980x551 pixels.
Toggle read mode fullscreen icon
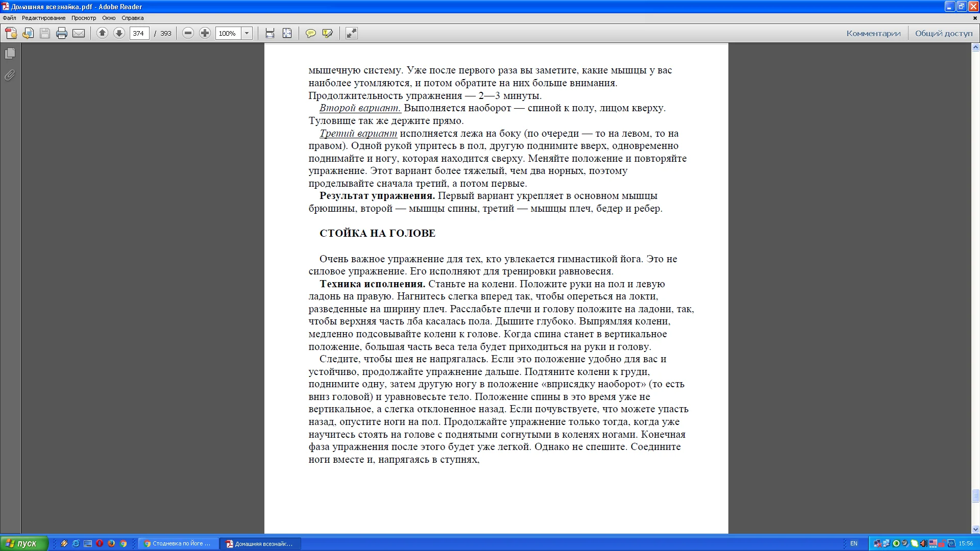click(x=352, y=33)
